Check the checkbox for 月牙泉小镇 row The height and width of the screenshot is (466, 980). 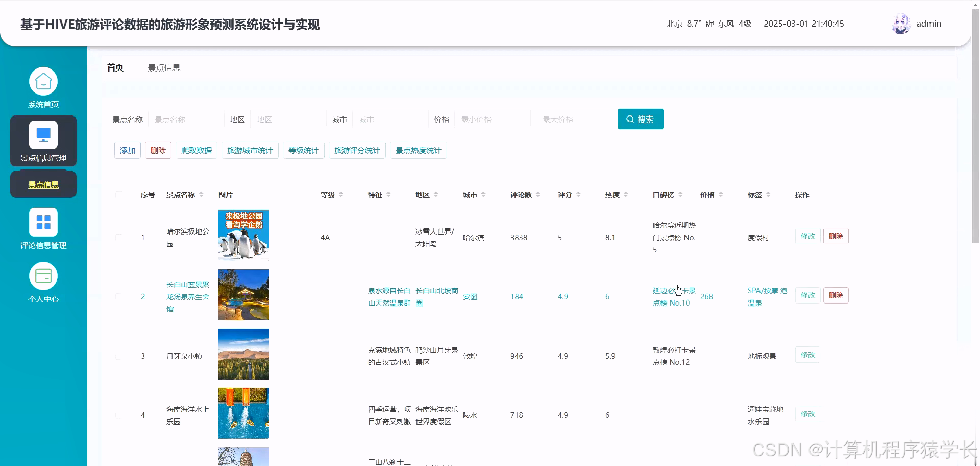[x=119, y=356]
